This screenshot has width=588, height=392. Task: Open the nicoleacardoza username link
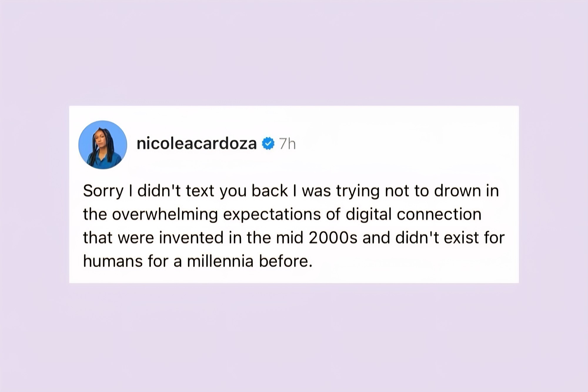pos(196,144)
